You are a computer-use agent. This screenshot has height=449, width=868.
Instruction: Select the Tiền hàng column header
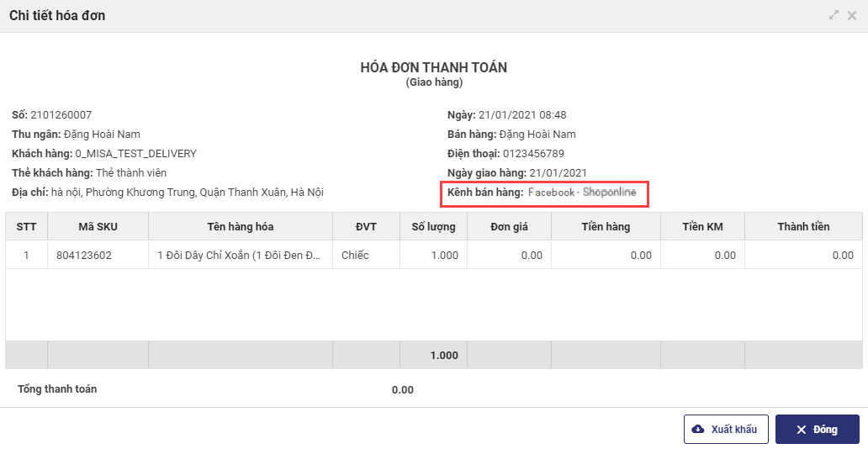(606, 226)
